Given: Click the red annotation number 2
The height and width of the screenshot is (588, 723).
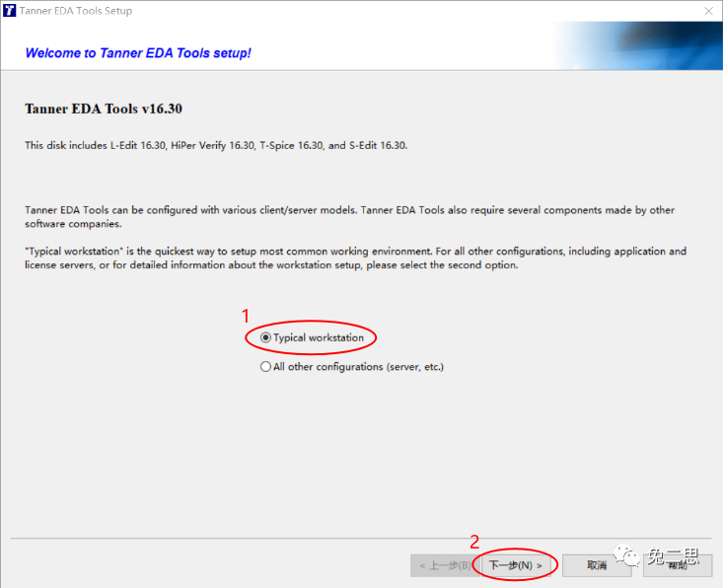Looking at the screenshot, I should pyautogui.click(x=474, y=542).
